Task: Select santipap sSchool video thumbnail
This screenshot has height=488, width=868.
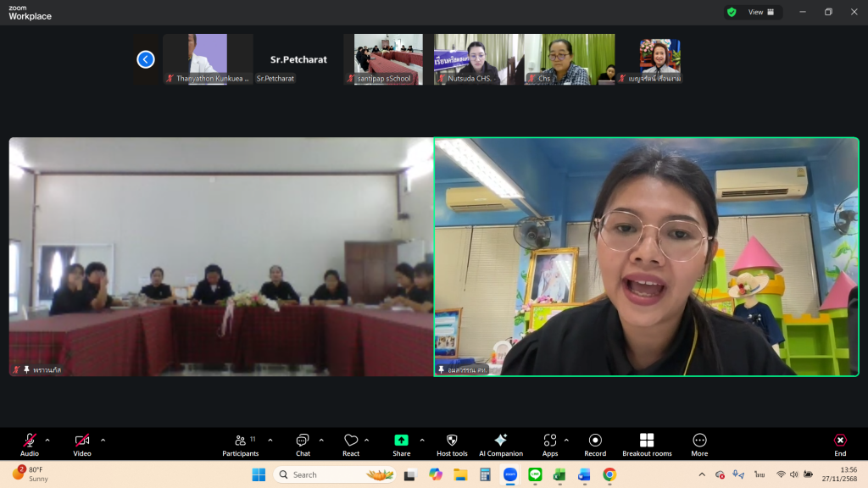Action: pos(388,58)
